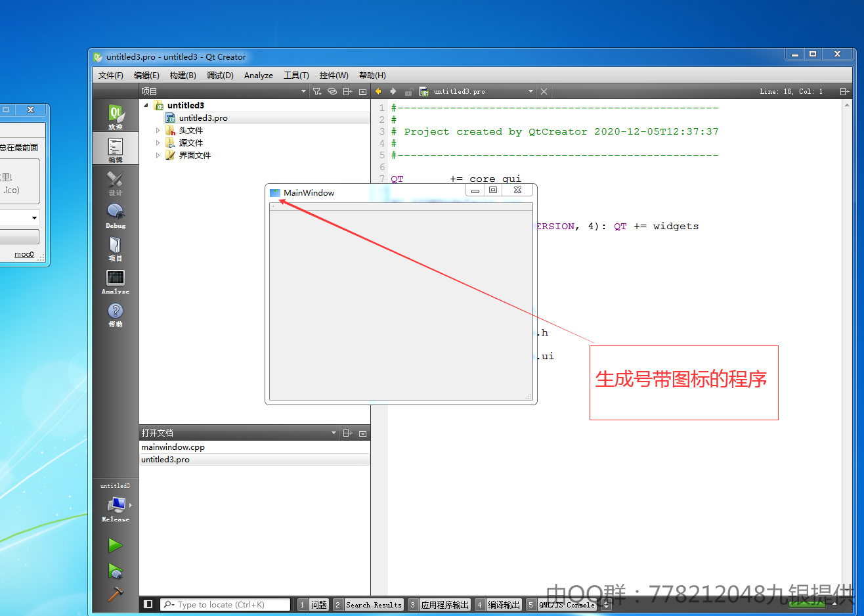Switch to the Edit (编辑) mode
The height and width of the screenshot is (616, 864).
point(116,148)
